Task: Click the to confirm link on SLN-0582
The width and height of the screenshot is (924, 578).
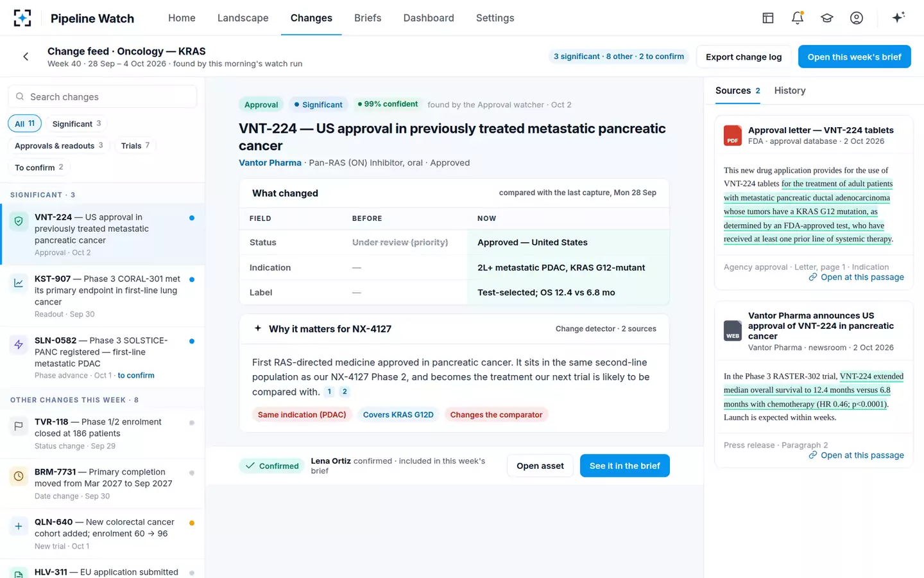Action: tap(136, 376)
